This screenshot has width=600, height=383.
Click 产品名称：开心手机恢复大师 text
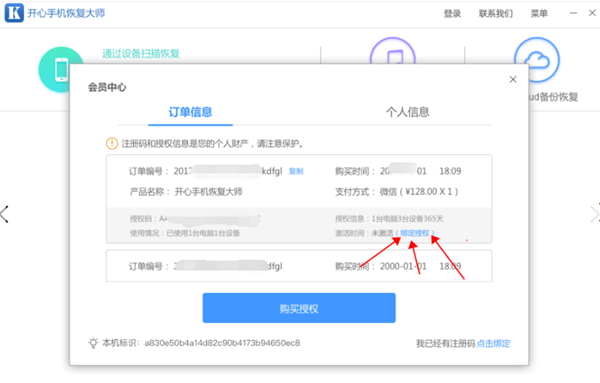[186, 192]
